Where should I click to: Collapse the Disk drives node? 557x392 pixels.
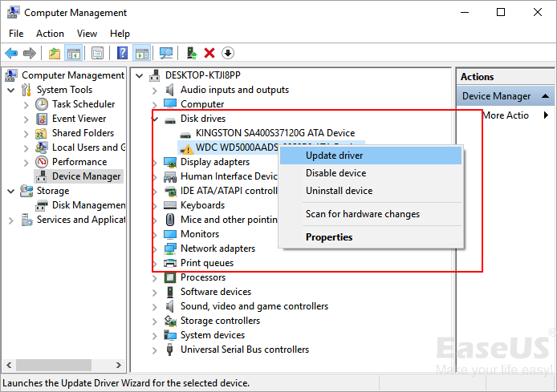[x=155, y=119]
